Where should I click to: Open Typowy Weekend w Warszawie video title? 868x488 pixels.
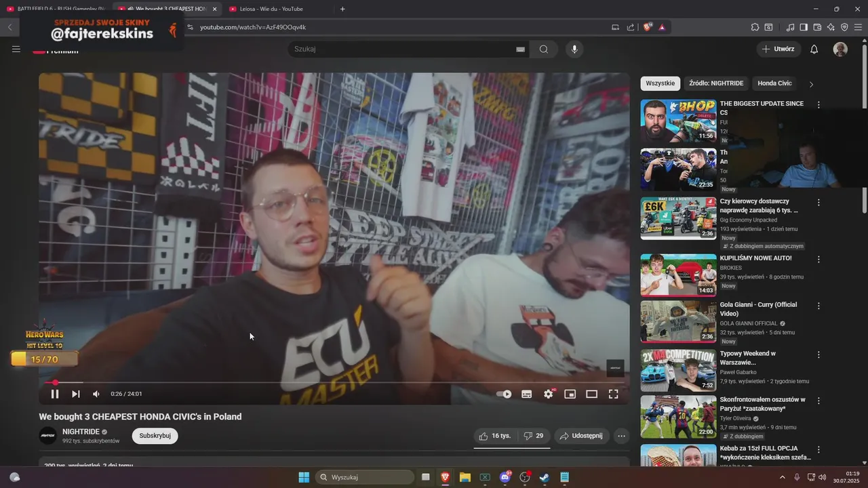[x=747, y=358]
